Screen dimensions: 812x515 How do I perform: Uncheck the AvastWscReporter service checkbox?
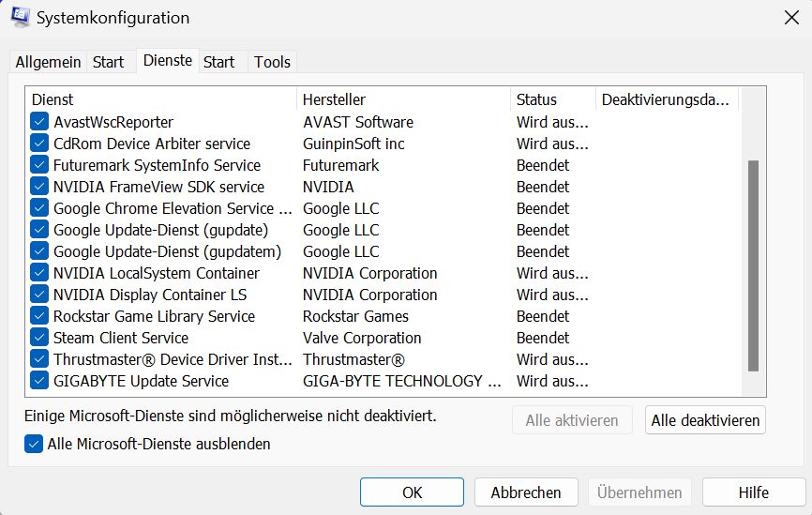(x=38, y=122)
